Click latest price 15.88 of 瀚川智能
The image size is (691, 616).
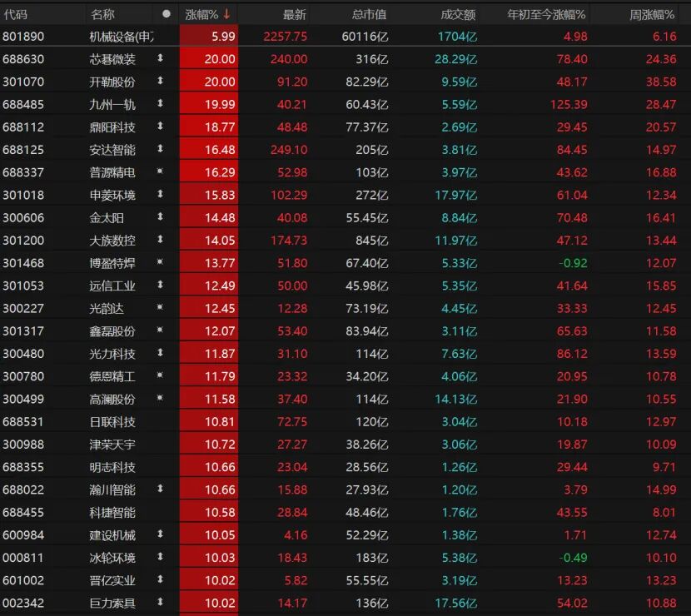(292, 490)
